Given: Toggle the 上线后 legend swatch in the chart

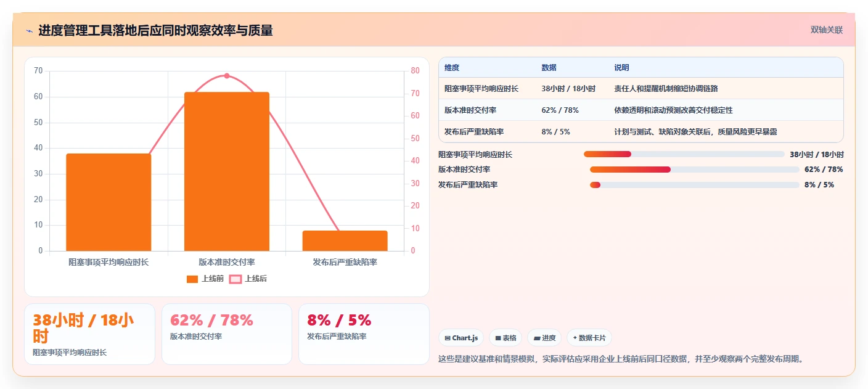Looking at the screenshot, I should point(235,279).
